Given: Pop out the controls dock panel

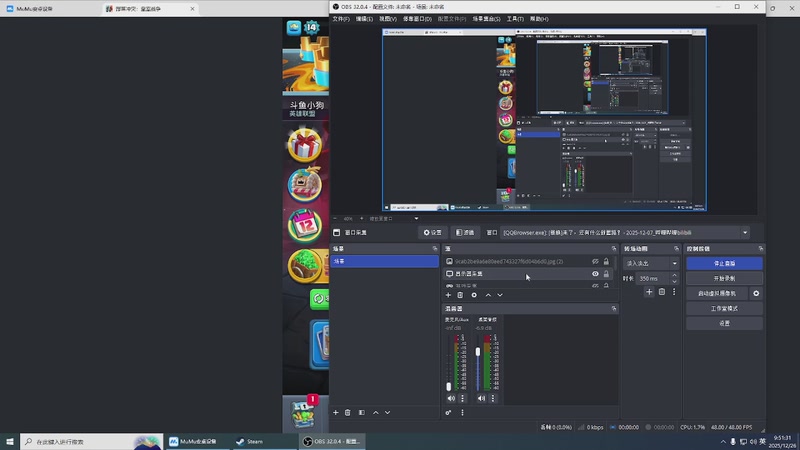Looking at the screenshot, I should 761,248.
